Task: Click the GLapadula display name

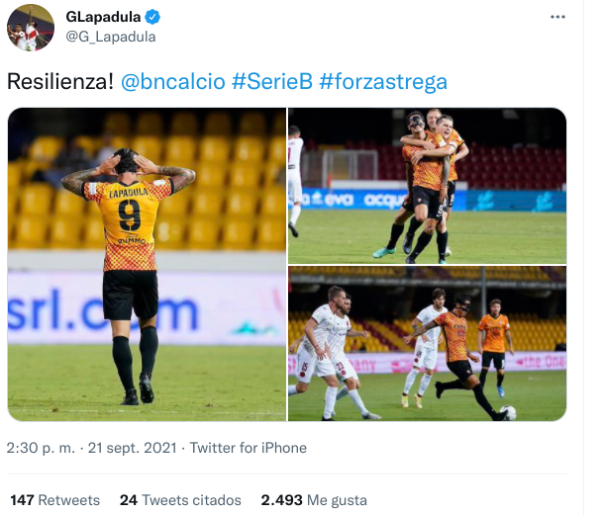Action: point(103,17)
